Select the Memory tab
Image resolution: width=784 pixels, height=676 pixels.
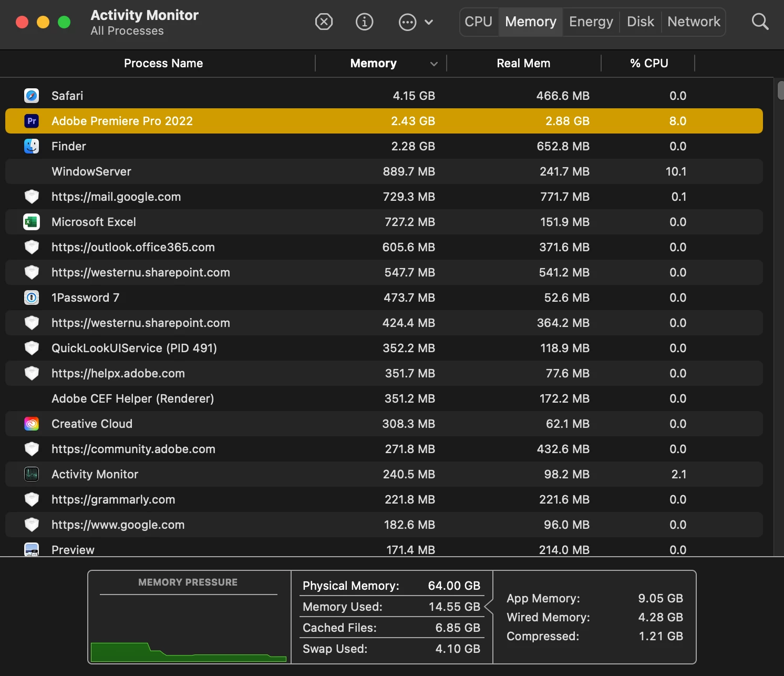[531, 22]
